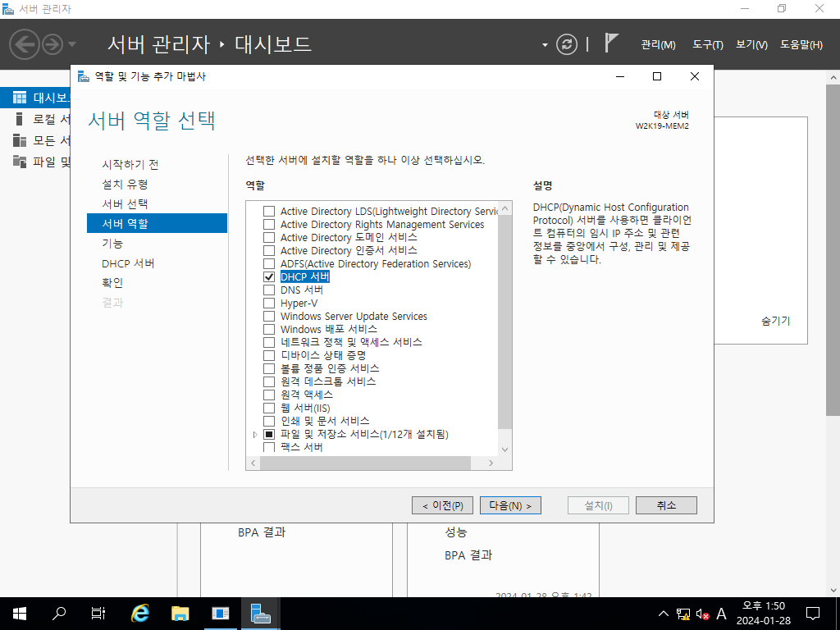
Task: Click roles list horizontal scroll right arrow
Action: (x=491, y=463)
